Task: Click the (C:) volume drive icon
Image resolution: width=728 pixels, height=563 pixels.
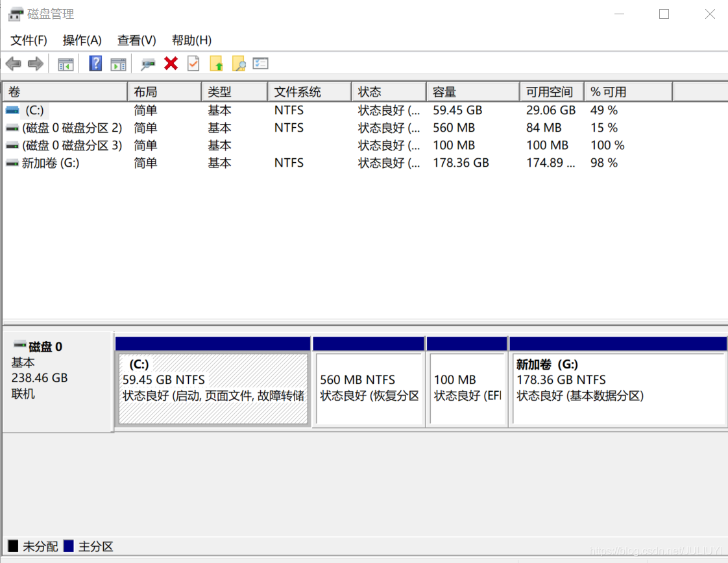Action: (x=12, y=110)
